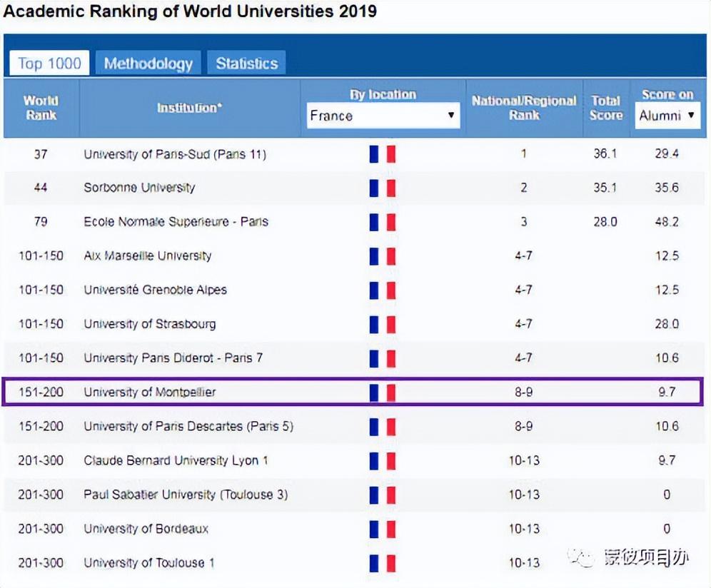Select alumni score 35.6 cell
The width and height of the screenshot is (711, 588).
click(667, 188)
